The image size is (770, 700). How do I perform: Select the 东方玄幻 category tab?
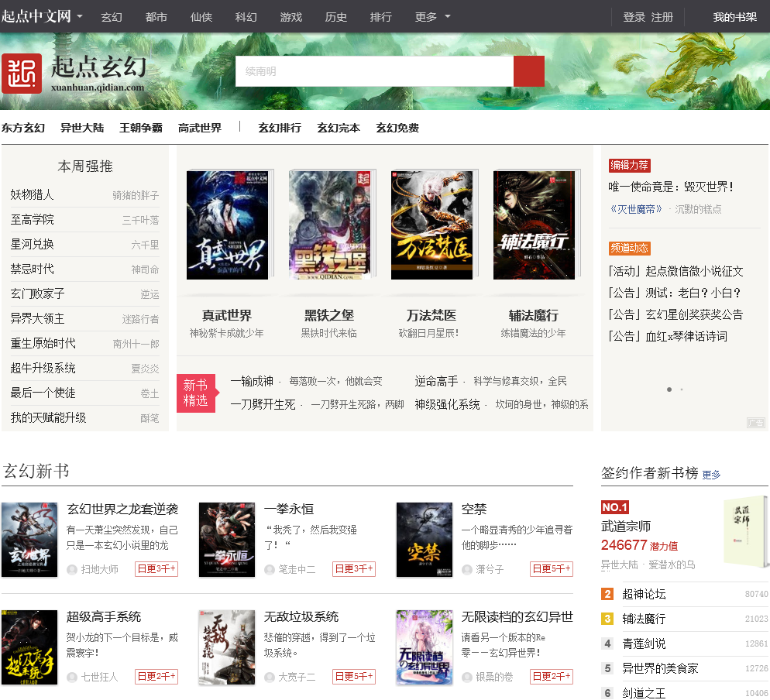coord(23,128)
